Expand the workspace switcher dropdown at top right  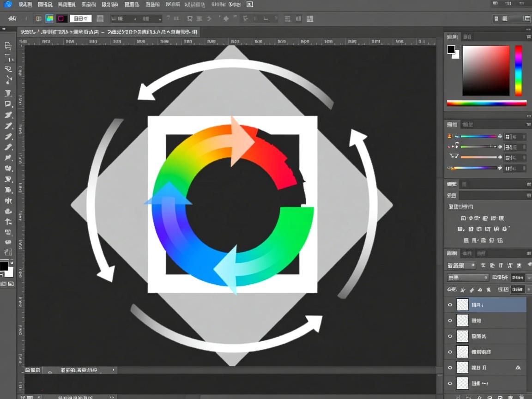(x=511, y=19)
